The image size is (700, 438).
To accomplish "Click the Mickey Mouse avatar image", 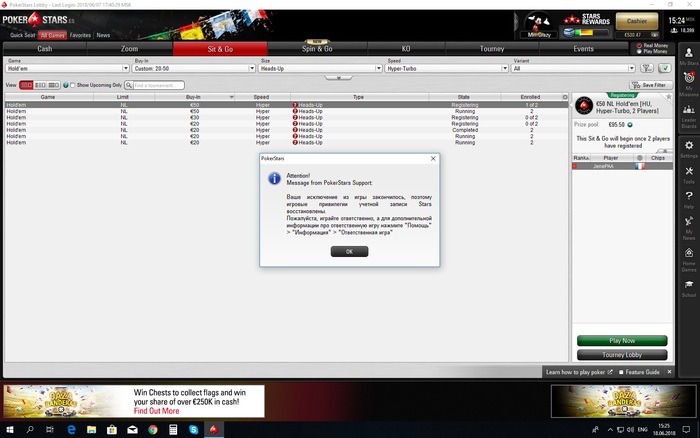I will point(538,22).
